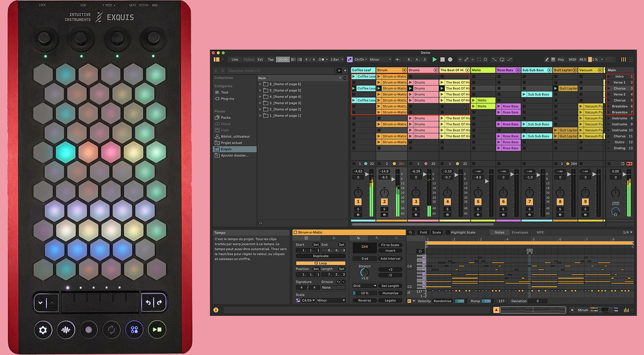Screen dimensions: 644x355
Task: Enable Draw Mode pencil icon
Action: tap(547, 60)
